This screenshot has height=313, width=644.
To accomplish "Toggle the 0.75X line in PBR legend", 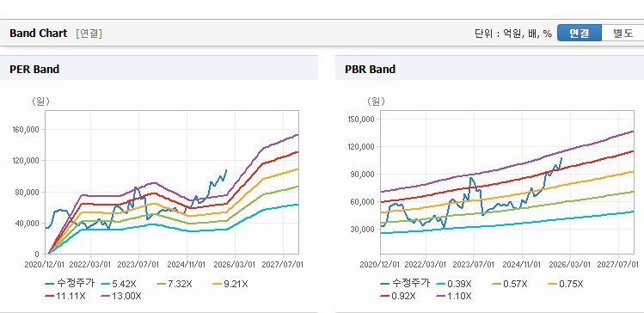I will (x=566, y=284).
